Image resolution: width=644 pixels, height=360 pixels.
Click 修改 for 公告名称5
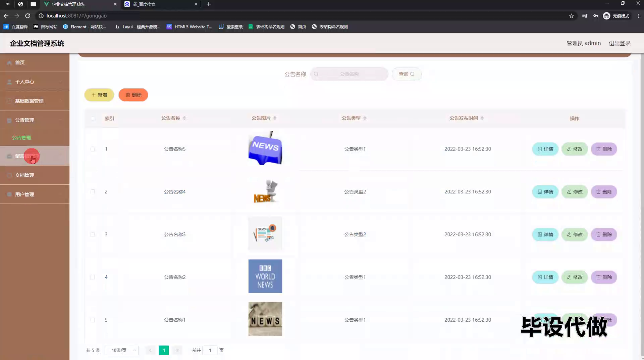575,149
